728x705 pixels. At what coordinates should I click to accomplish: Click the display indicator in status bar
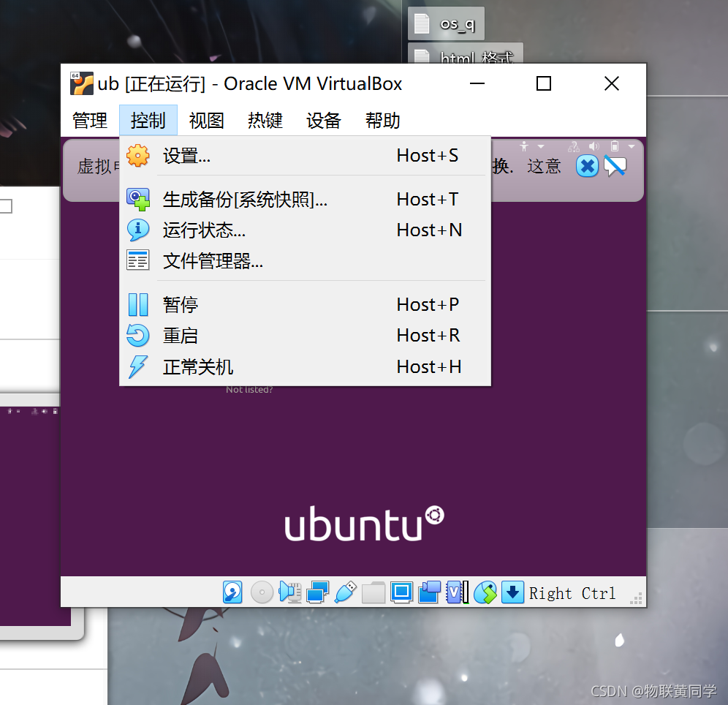tap(401, 592)
